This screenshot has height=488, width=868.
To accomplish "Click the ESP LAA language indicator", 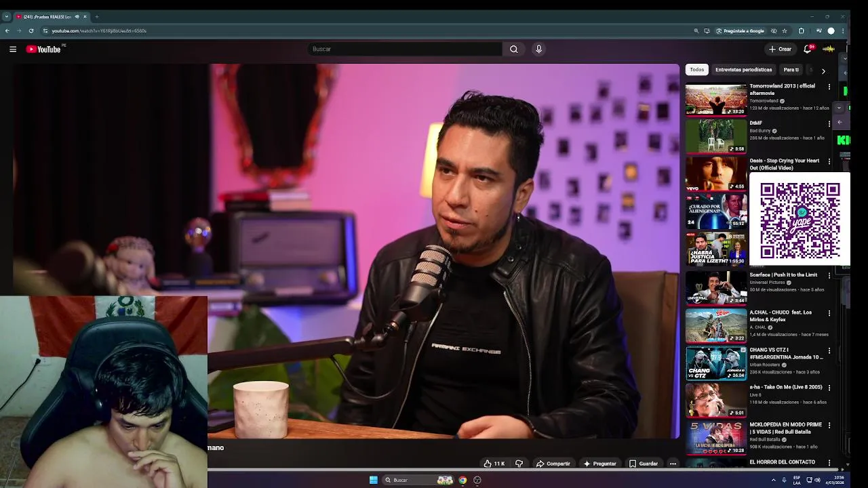I will (x=797, y=480).
